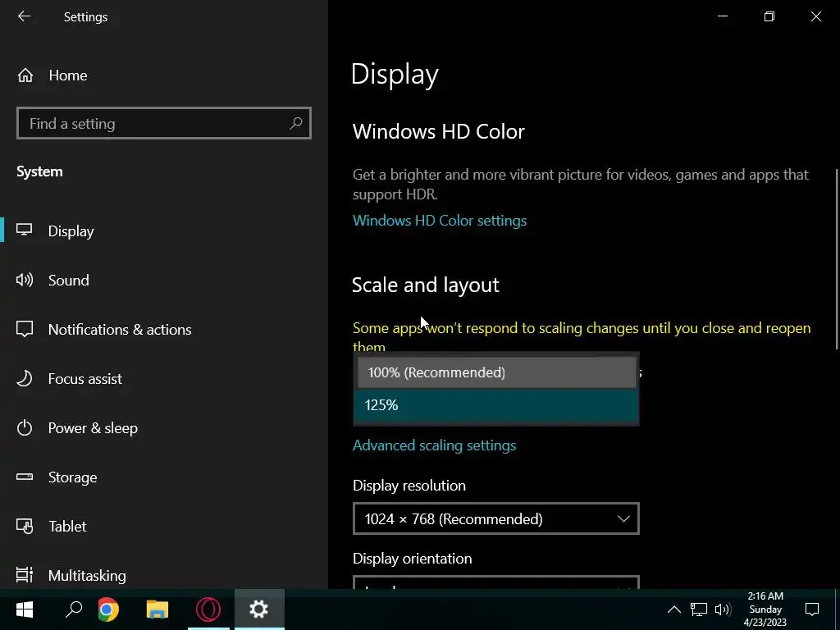Image resolution: width=840 pixels, height=630 pixels.
Task: Click the Display orientation label
Action: (412, 558)
